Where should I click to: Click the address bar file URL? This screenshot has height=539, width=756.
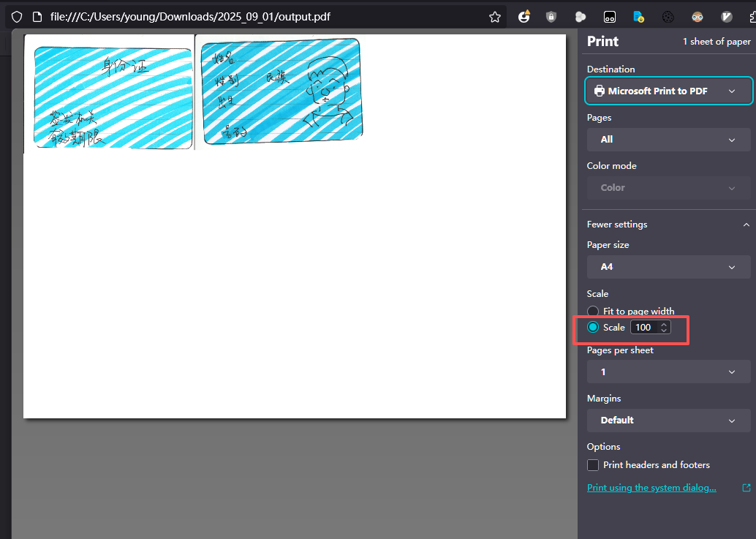[190, 17]
